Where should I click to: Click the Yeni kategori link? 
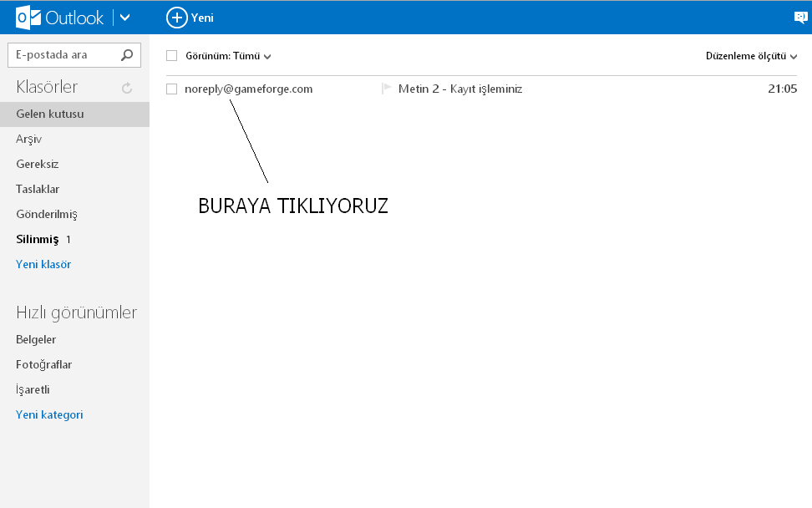(49, 414)
